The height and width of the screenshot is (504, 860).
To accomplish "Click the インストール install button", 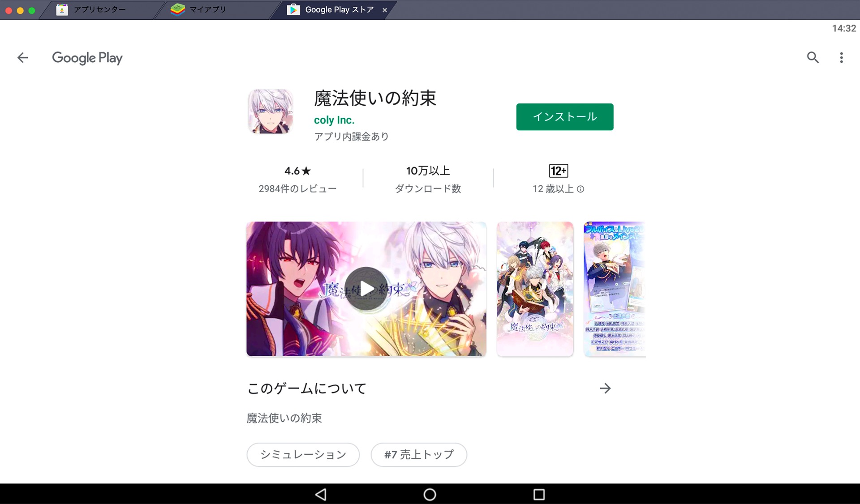I will (x=564, y=116).
